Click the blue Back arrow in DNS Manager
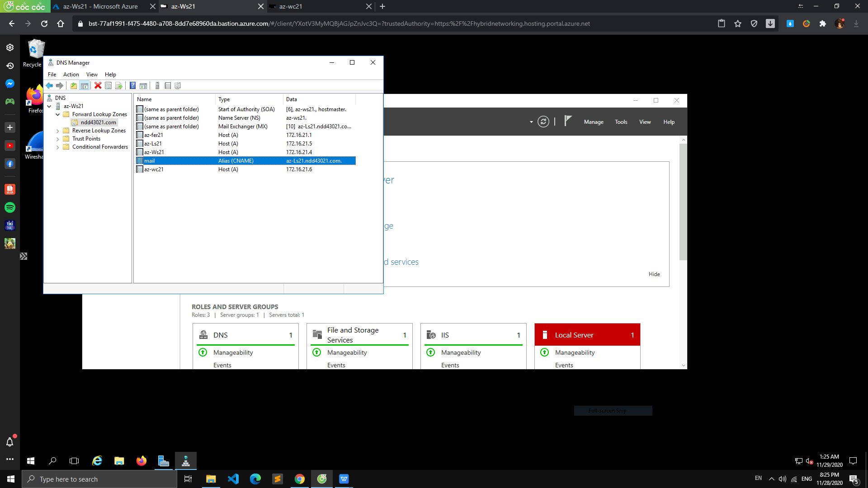The image size is (868, 488). [49, 85]
